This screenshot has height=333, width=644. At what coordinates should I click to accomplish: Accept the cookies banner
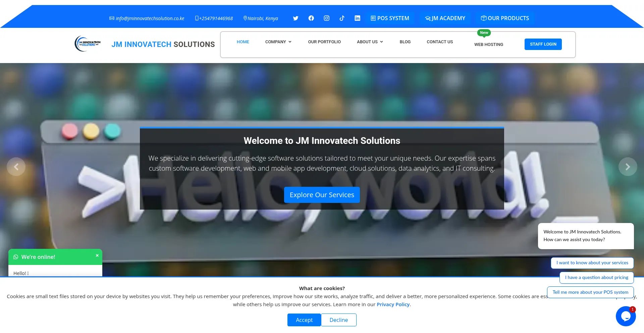[304, 320]
